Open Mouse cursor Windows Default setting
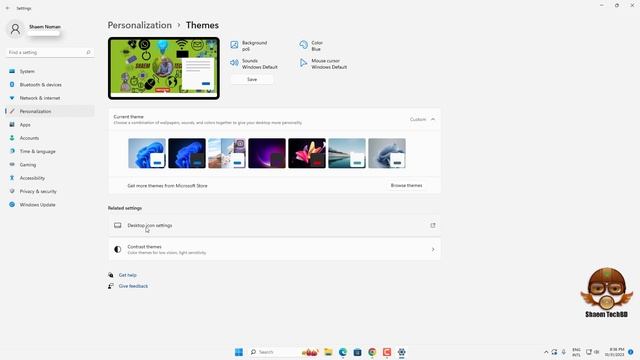This screenshot has height=360, width=640. click(x=323, y=64)
